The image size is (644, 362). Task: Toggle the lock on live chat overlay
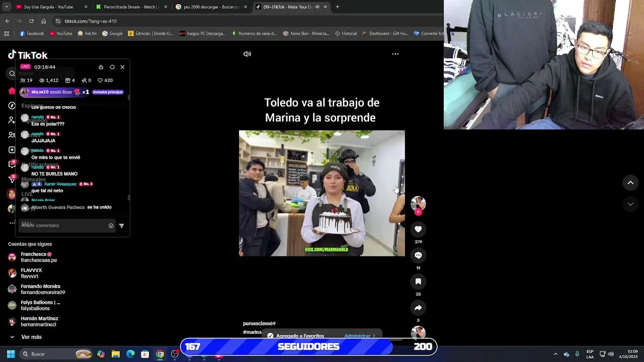101,67
